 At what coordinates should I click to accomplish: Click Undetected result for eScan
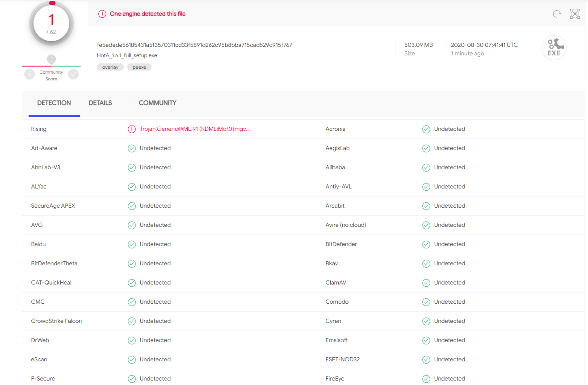click(155, 360)
